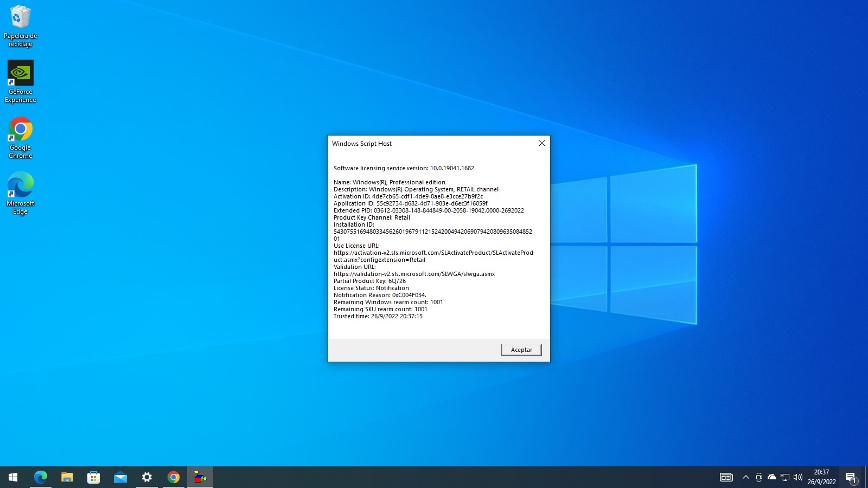Open the Mail app from the taskbar

[120, 477]
